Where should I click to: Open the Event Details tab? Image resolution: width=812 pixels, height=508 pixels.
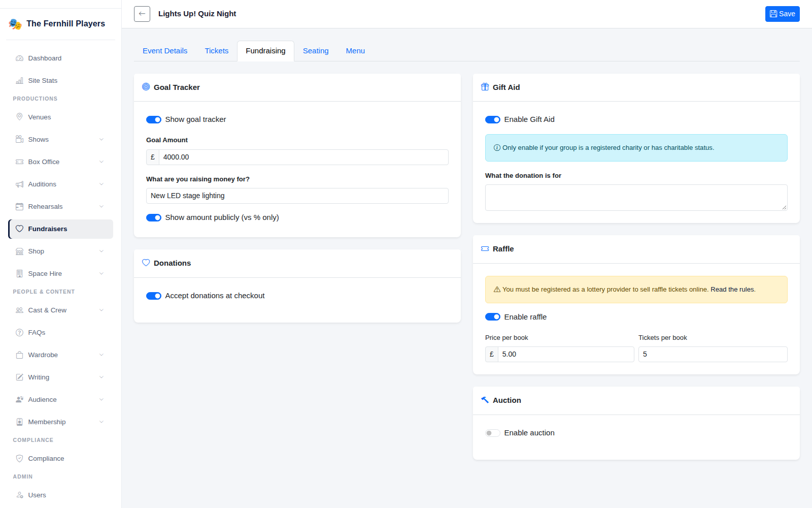165,51
